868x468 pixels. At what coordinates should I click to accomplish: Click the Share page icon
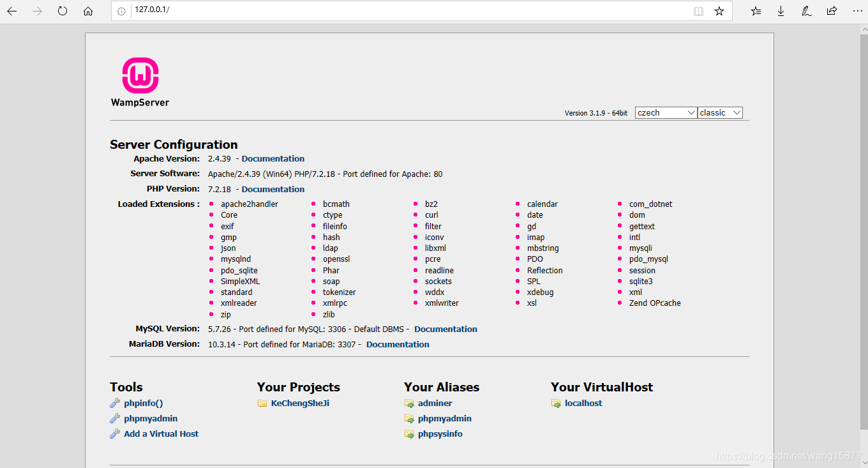(832, 11)
